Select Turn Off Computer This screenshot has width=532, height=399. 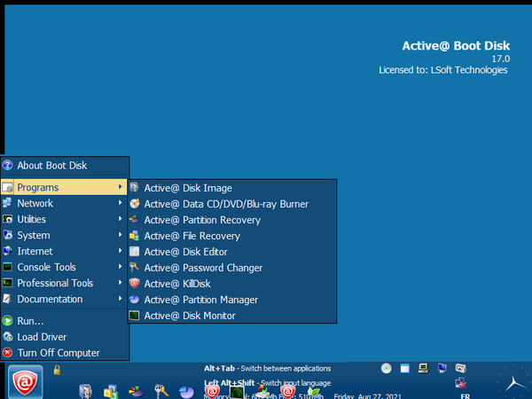tap(65, 353)
